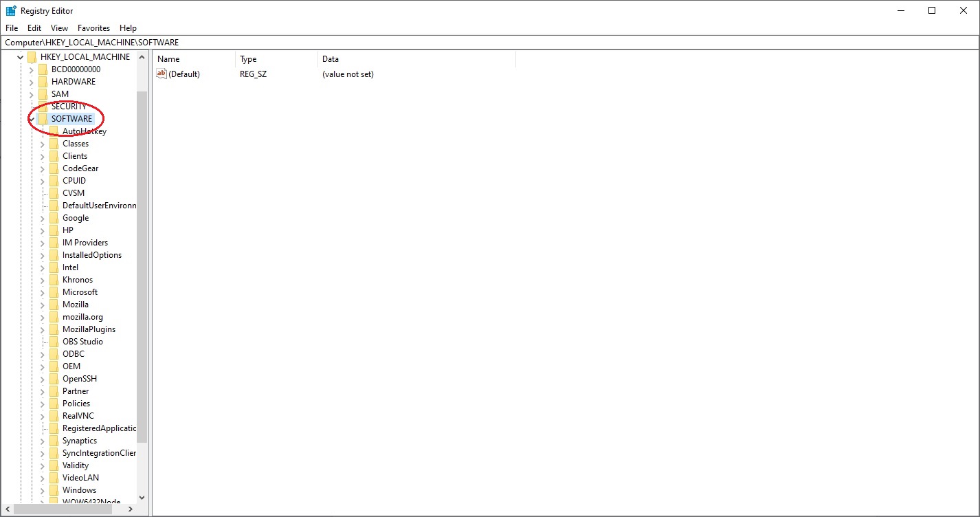The image size is (980, 517).
Task: Select the Partner folder icon
Action: pyautogui.click(x=54, y=391)
